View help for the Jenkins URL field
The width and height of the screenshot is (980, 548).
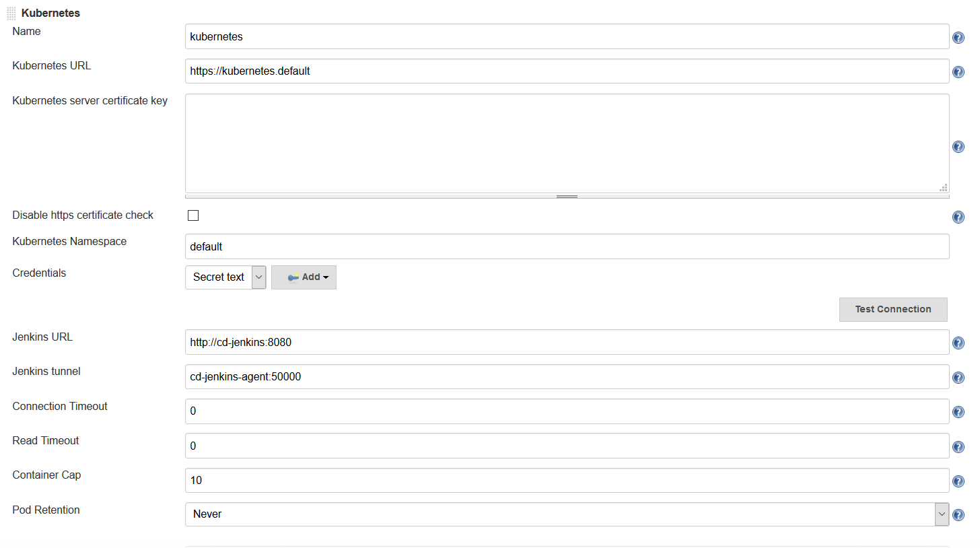click(x=958, y=343)
